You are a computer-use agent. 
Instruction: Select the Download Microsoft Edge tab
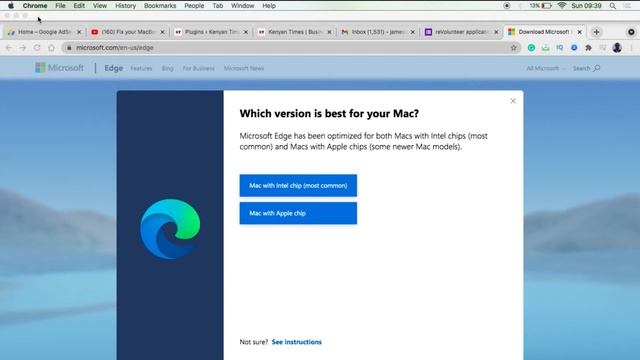coord(545,32)
